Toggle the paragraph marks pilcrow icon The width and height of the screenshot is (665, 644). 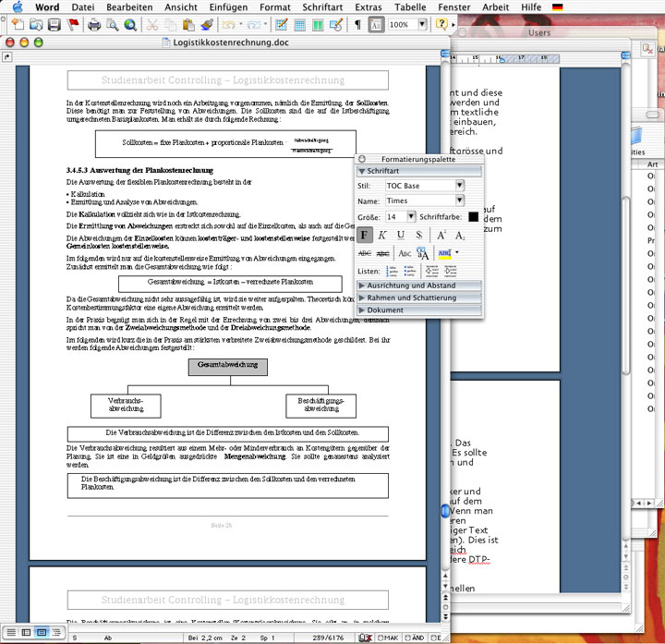(x=357, y=25)
